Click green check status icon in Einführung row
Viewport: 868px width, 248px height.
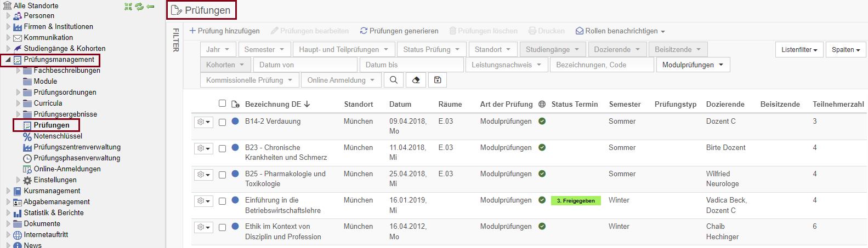pyautogui.click(x=542, y=200)
